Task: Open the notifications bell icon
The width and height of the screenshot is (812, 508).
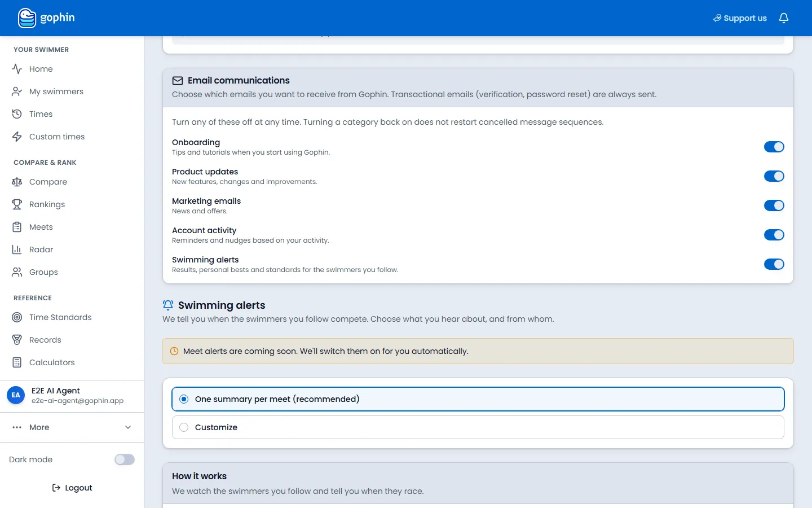Action: pyautogui.click(x=784, y=18)
